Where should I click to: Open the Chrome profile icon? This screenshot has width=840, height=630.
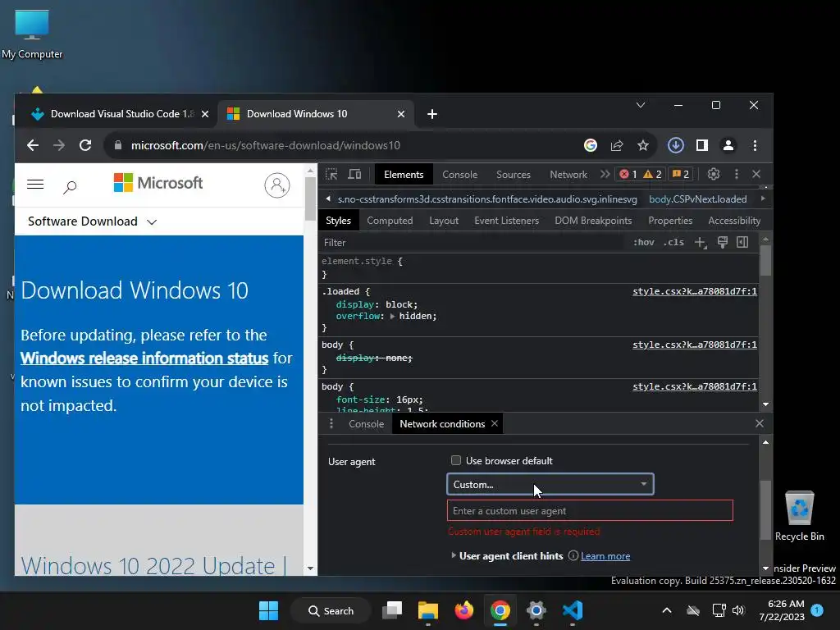[728, 145]
